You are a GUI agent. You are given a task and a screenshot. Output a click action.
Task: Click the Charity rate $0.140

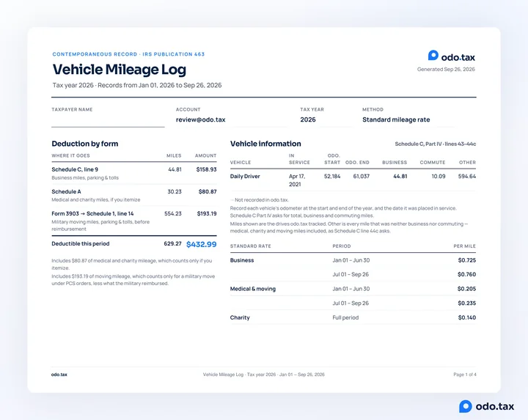(466, 317)
